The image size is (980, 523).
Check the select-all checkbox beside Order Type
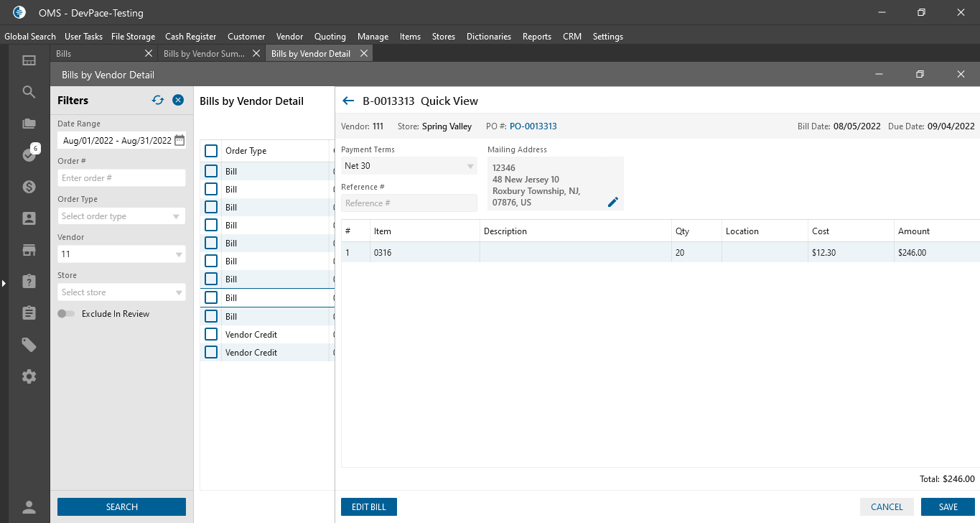(211, 151)
